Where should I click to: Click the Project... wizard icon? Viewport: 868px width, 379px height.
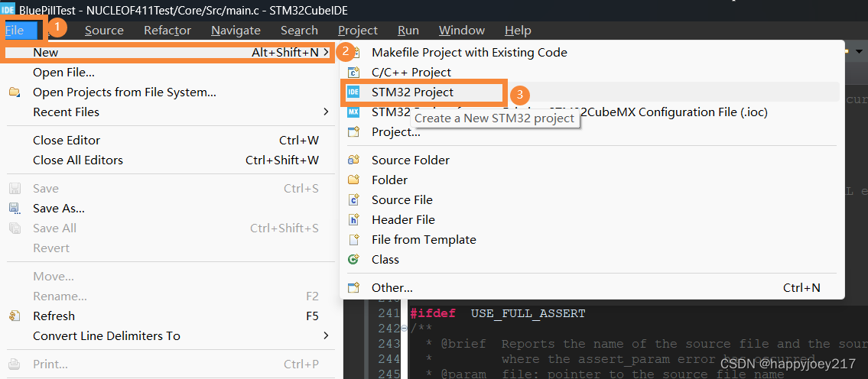[x=354, y=132]
